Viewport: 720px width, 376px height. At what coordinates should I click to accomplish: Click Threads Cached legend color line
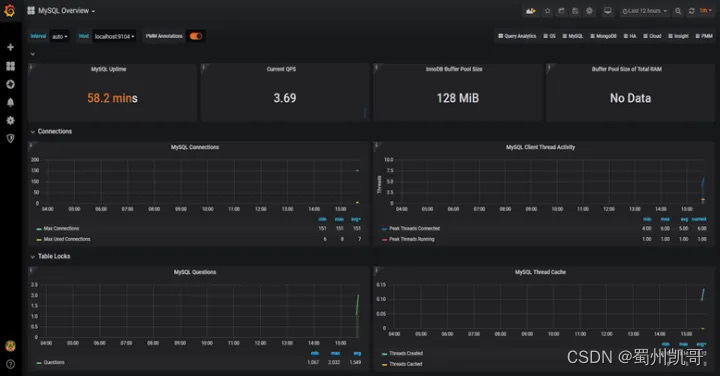tap(384, 365)
